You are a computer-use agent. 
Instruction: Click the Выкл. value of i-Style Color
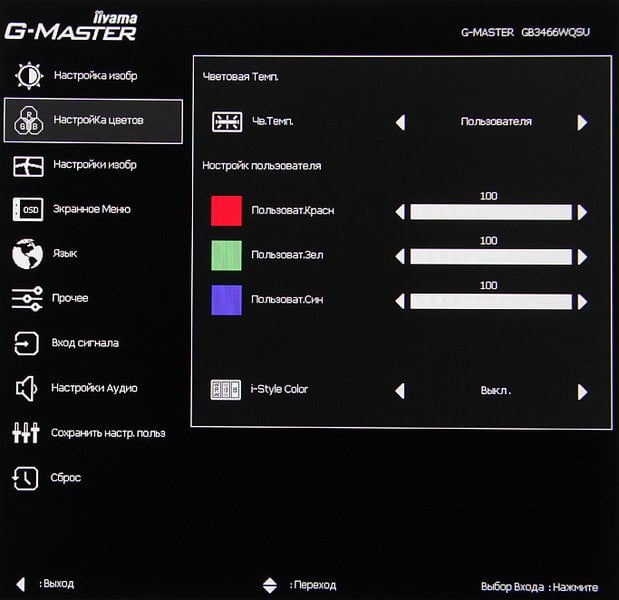coord(496,390)
